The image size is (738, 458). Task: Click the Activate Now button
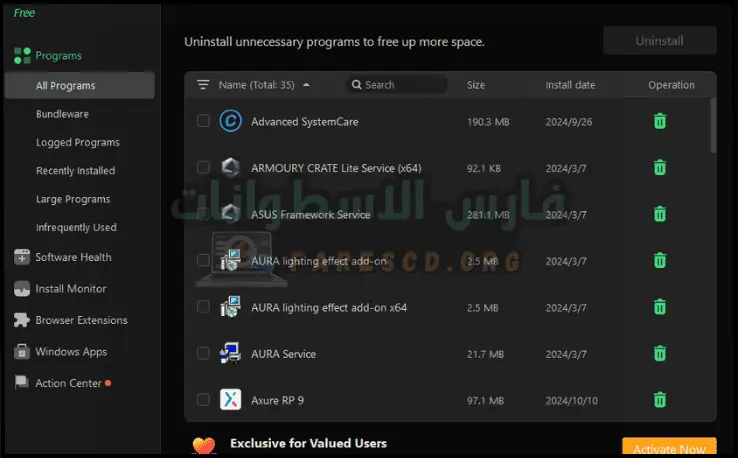click(x=669, y=447)
